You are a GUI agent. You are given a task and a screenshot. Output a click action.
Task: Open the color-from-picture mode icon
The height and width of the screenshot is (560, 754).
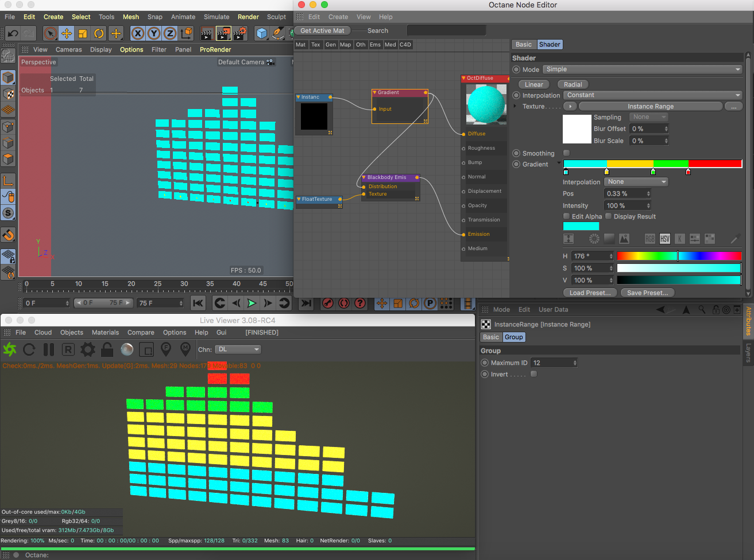point(624,239)
